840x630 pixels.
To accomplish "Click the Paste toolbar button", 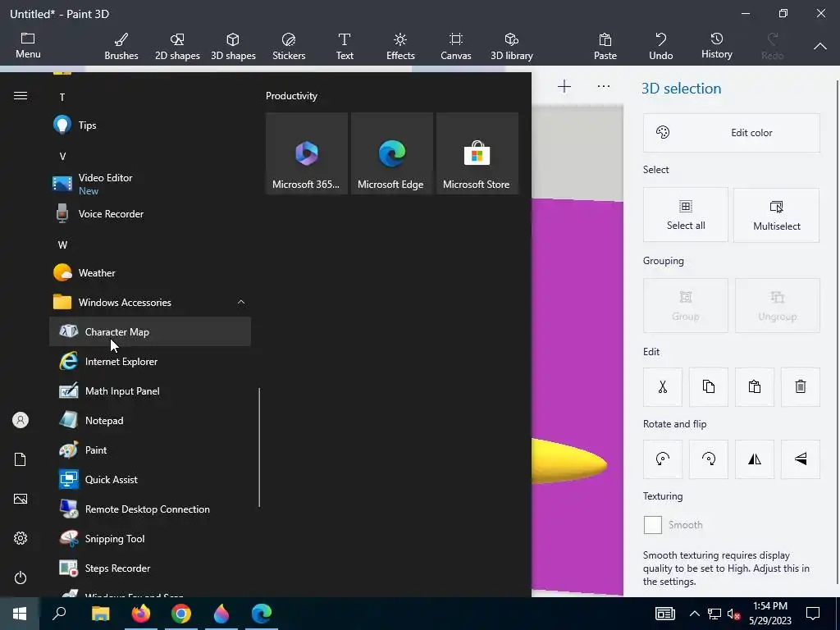I will coord(605,46).
